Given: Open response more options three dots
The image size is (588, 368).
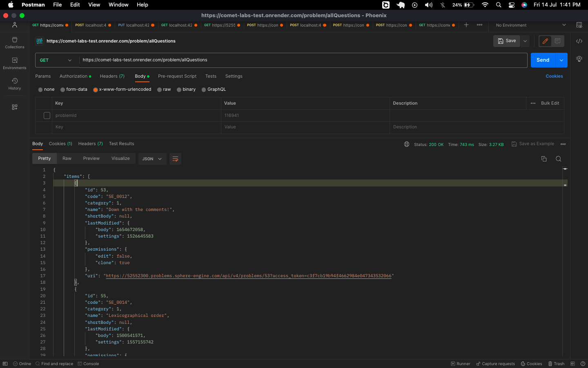Looking at the screenshot, I should coord(563,144).
